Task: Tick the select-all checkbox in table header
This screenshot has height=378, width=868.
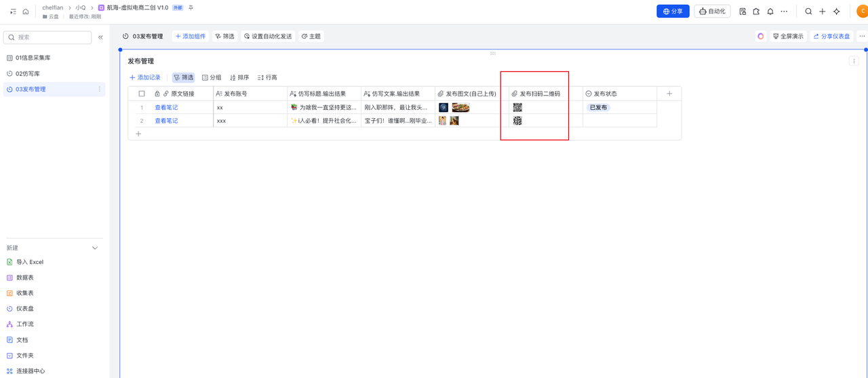Action: click(142, 94)
